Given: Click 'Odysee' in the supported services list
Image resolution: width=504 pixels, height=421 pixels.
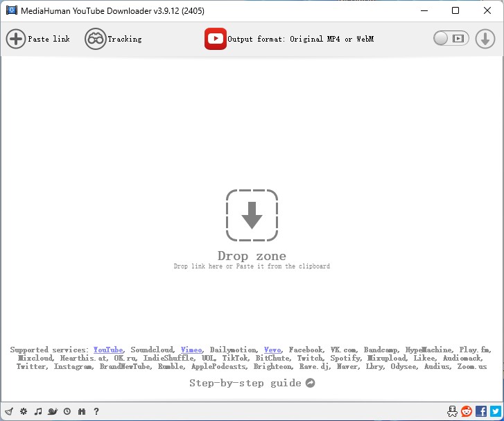Looking at the screenshot, I should point(403,366).
